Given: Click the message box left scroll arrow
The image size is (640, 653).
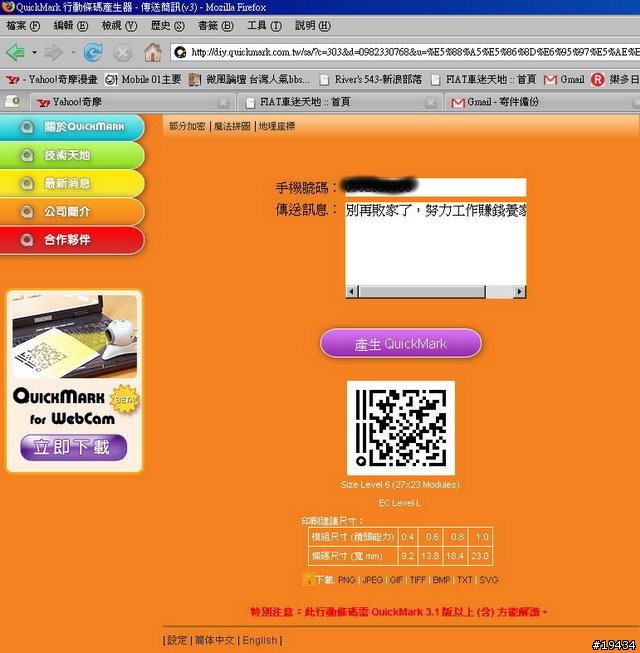Looking at the screenshot, I should tap(352, 292).
